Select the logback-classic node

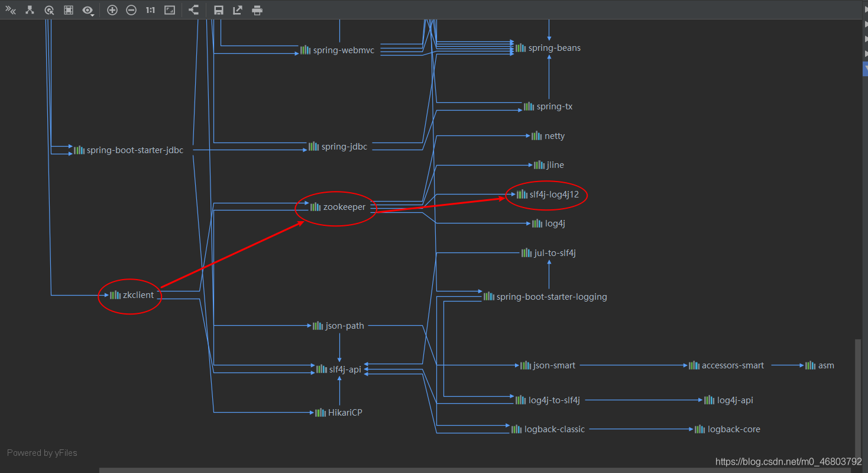point(548,429)
